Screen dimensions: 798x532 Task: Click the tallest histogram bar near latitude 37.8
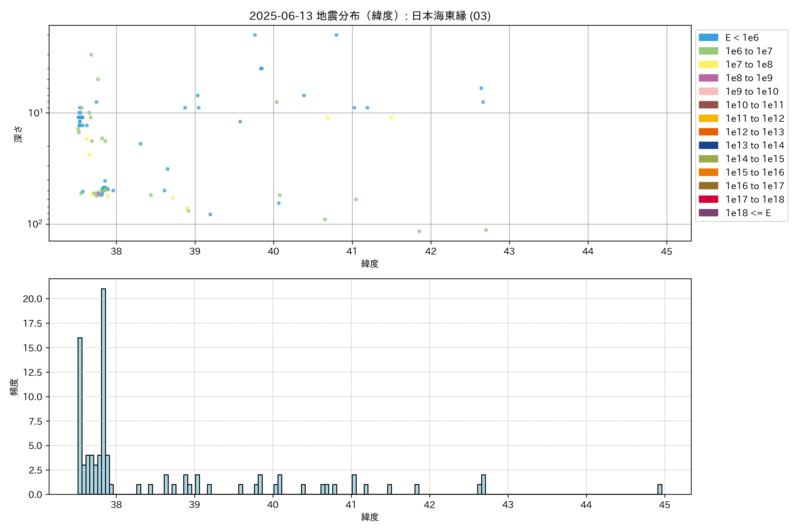point(104,391)
